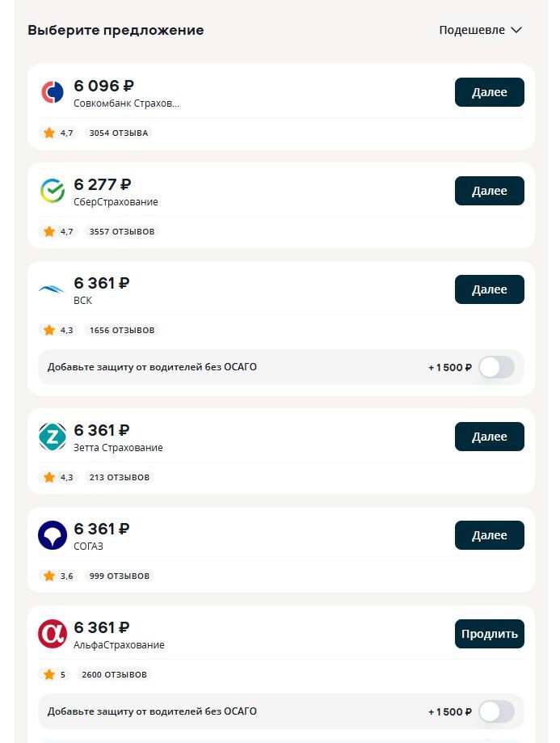560x743 pixels.
Task: Click the Совкомбанк Страхование logo icon
Action: [x=52, y=92]
